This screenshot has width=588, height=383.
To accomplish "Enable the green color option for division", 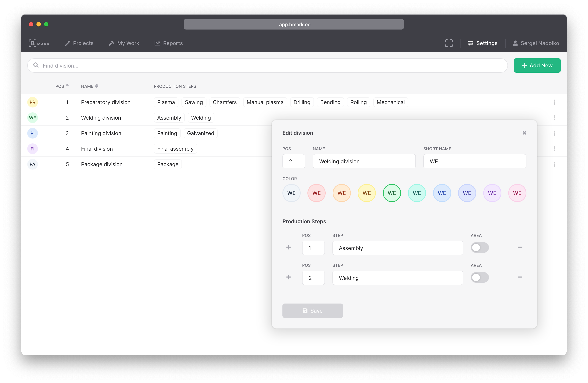I will [391, 193].
